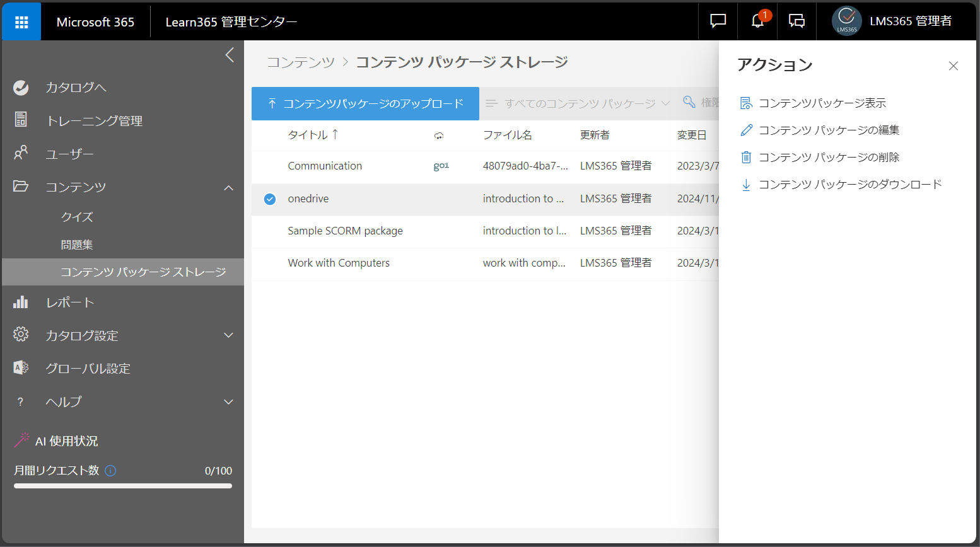Click the trash delete icon in actions
980x547 pixels.
coord(746,158)
